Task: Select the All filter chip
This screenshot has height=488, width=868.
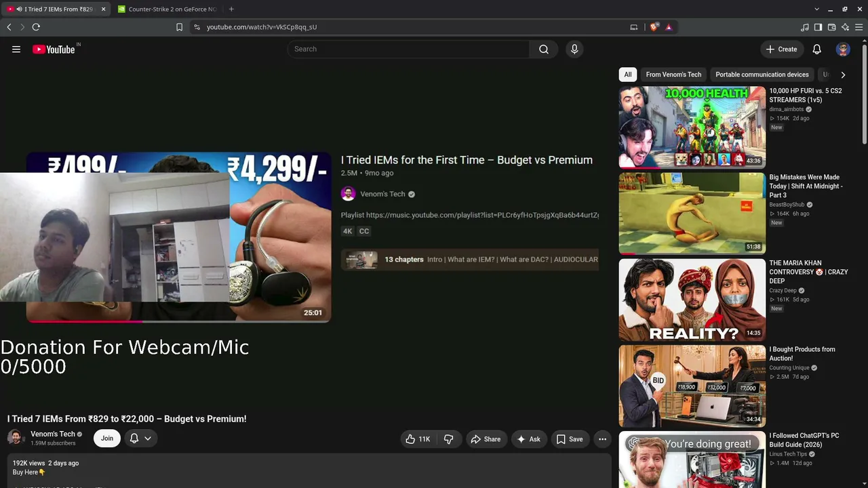Action: tap(628, 75)
